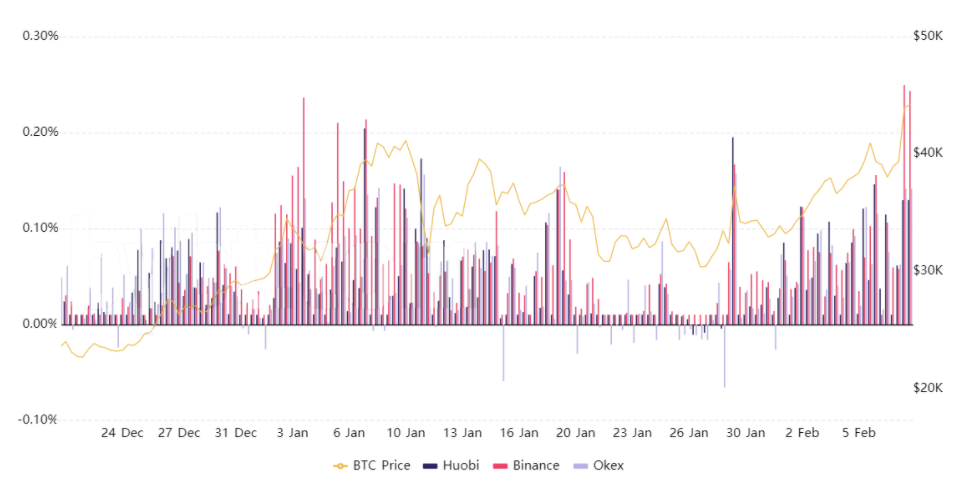Click the 20 Jan date label
The image size is (957, 477).
click(x=576, y=433)
